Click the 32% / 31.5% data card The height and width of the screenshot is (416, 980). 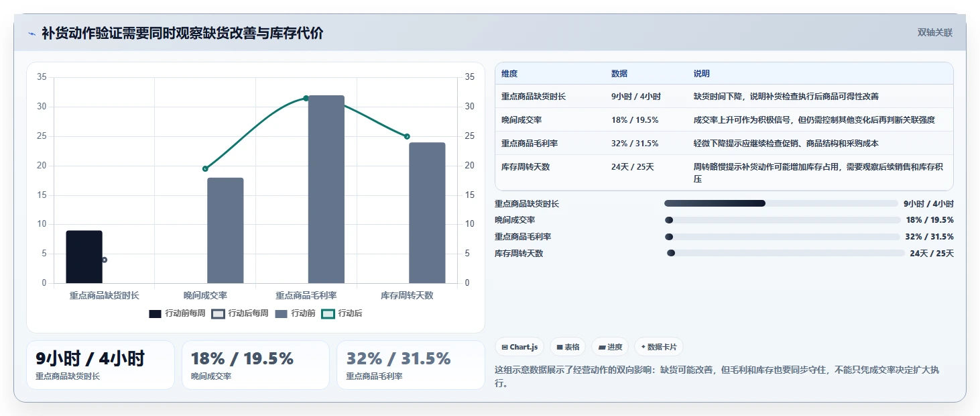pos(411,365)
